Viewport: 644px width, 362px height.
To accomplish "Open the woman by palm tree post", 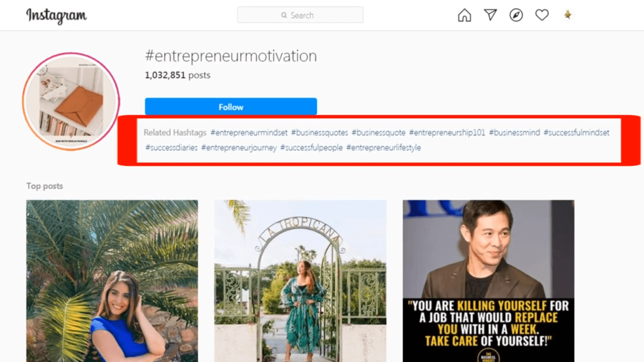I will 112,280.
